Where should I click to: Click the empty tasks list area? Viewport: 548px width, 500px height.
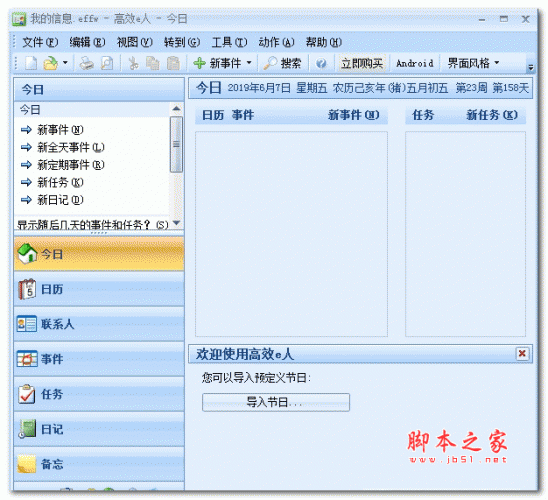coord(465,234)
